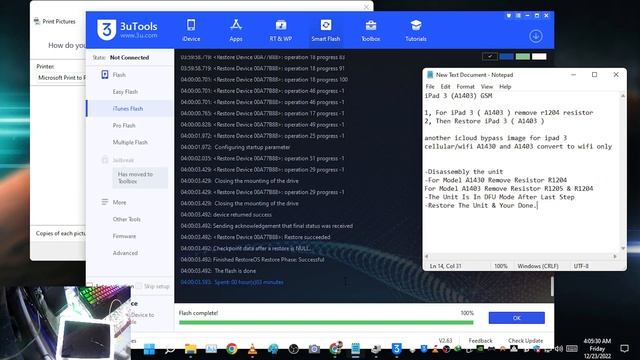
Task: Open the Notepad View menu
Action: [487, 87]
